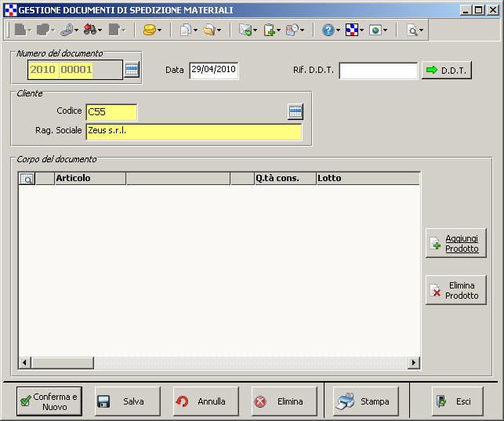Click Aggiungi Prodotto button

tap(455, 243)
